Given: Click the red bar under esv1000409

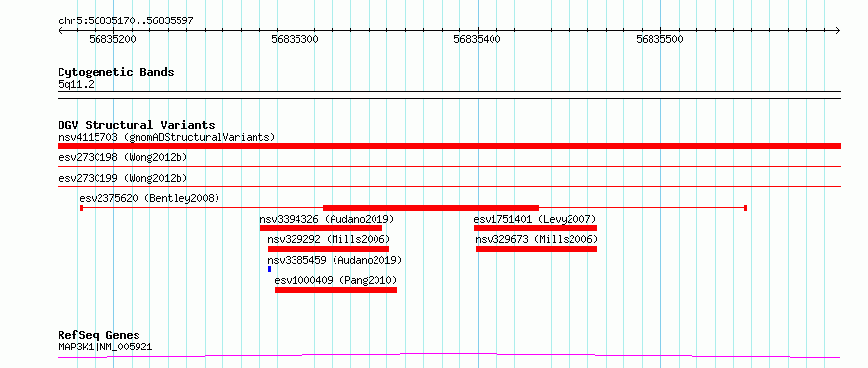Looking at the screenshot, I should pyautogui.click(x=336, y=290).
